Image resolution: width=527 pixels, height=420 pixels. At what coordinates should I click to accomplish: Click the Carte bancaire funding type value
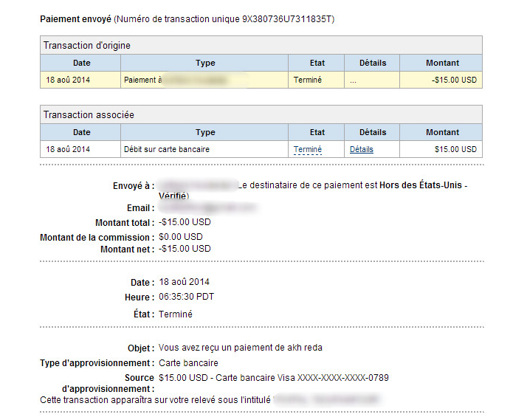(188, 363)
